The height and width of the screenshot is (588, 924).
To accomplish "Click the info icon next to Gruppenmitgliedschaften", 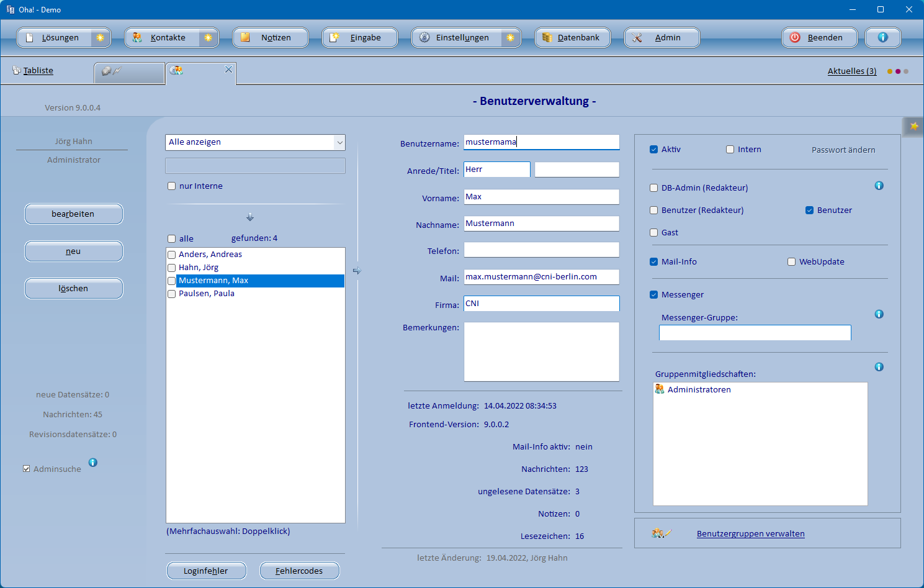I will pyautogui.click(x=879, y=367).
